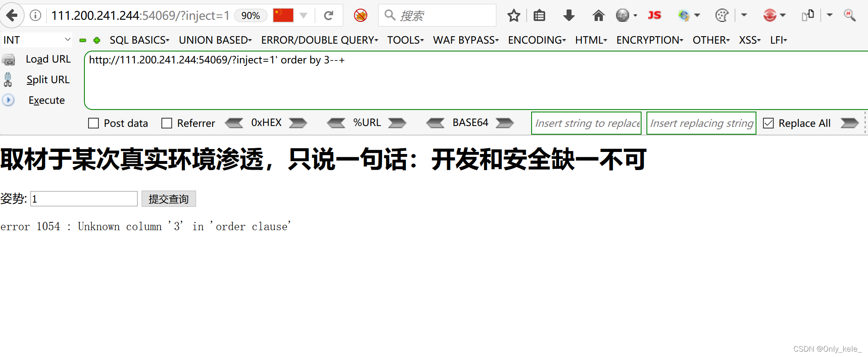Open dropdown arrow after the cookie palette icon
Viewport: 868px width, 357px height.
(x=744, y=15)
